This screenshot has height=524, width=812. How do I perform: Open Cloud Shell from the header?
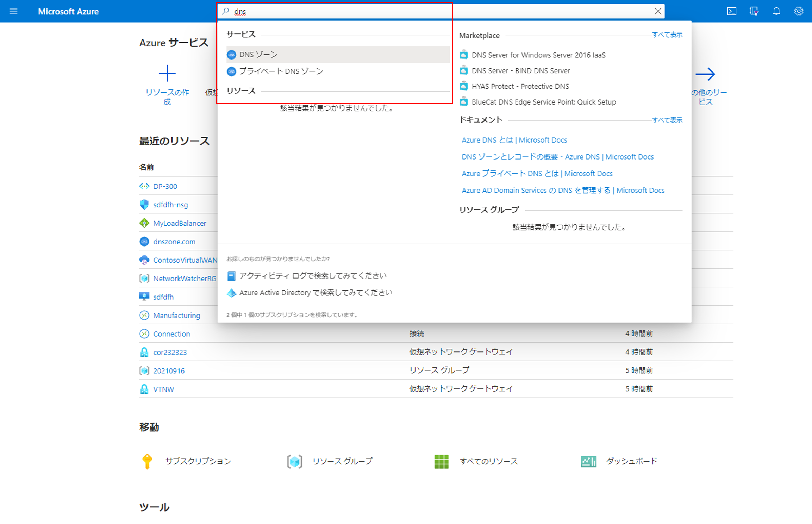pyautogui.click(x=731, y=11)
